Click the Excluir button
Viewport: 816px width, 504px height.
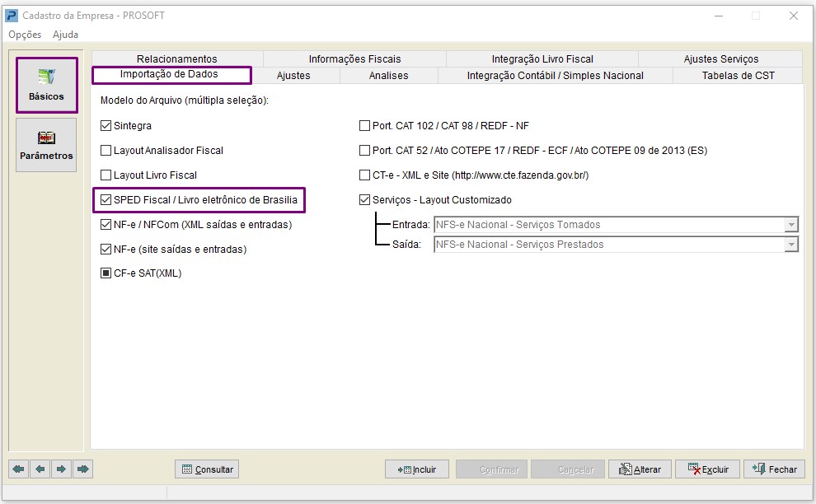707,469
